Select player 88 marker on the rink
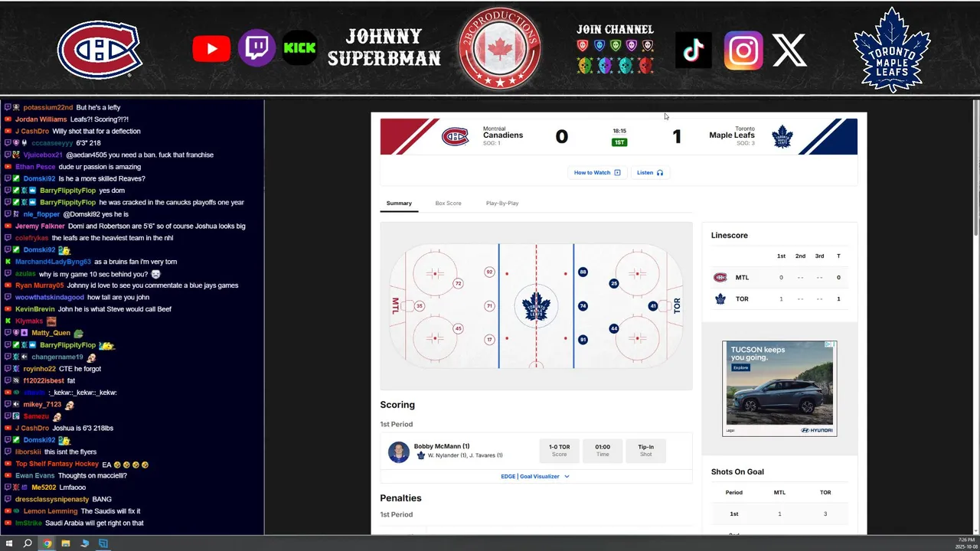 [x=583, y=272]
